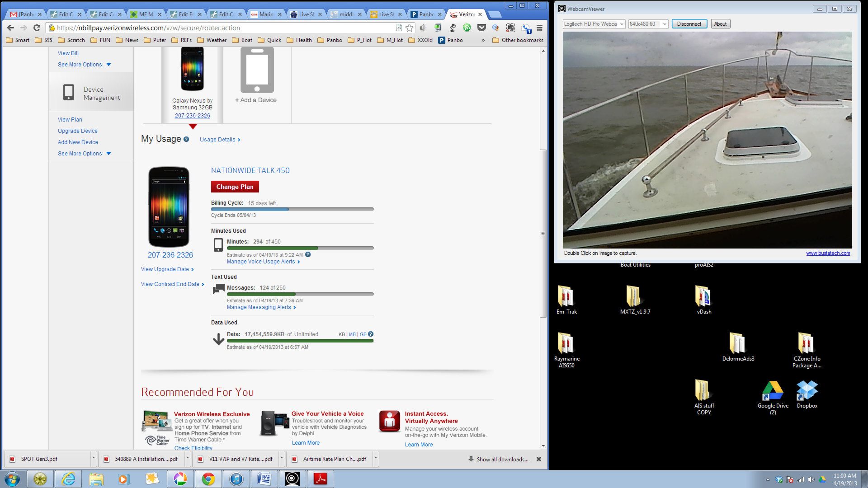Open vDash desktop folder
Screen dimensions: 868x488
click(x=704, y=300)
